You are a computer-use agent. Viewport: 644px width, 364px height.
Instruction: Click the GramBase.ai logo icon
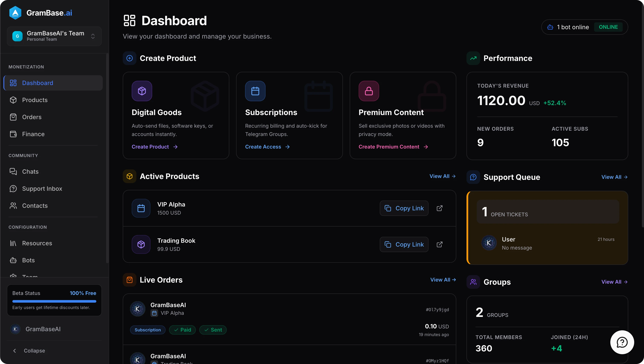(15, 13)
